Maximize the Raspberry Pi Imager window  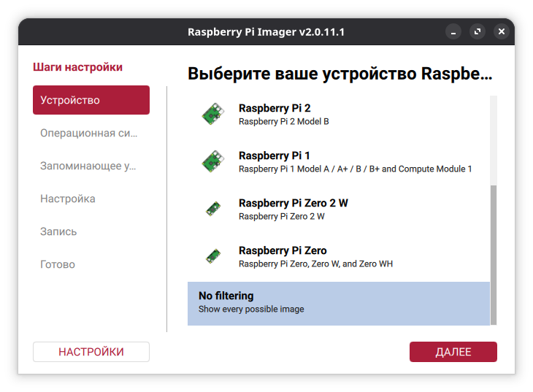[478, 31]
